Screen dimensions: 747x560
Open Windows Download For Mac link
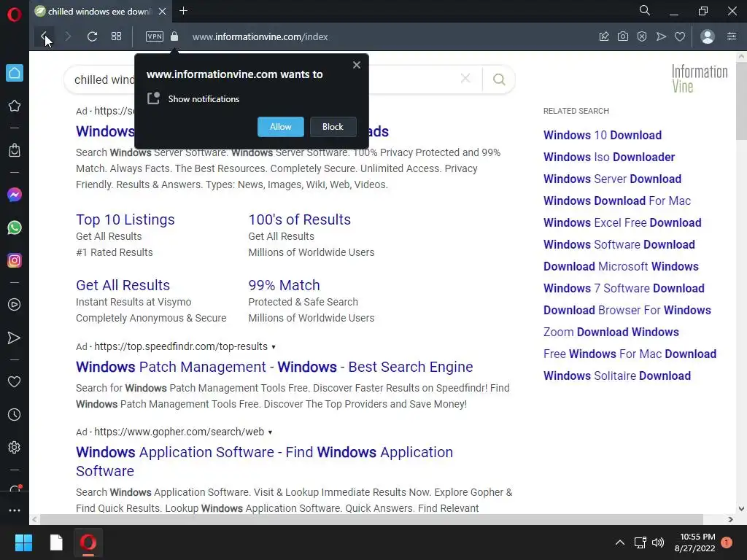pyautogui.click(x=617, y=201)
